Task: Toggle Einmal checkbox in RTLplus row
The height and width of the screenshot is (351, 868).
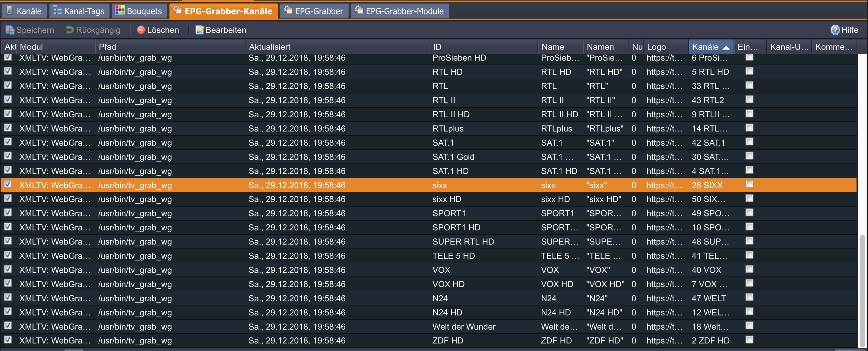Action: point(749,128)
